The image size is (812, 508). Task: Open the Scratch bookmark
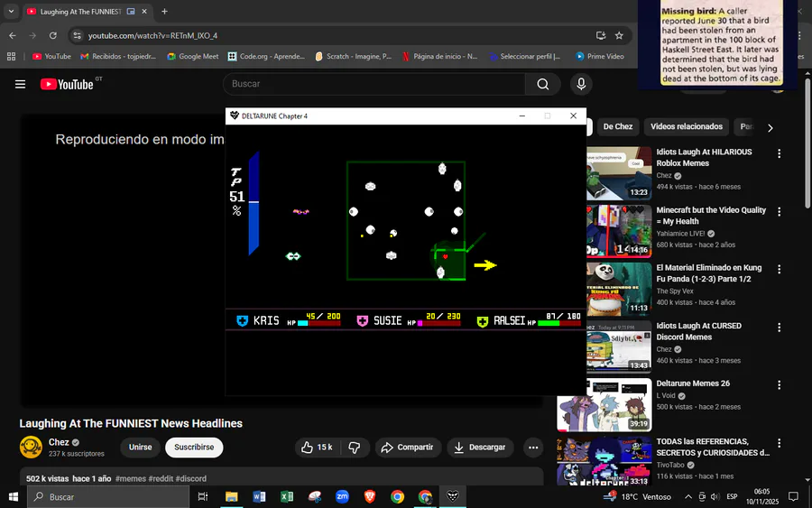353,57
